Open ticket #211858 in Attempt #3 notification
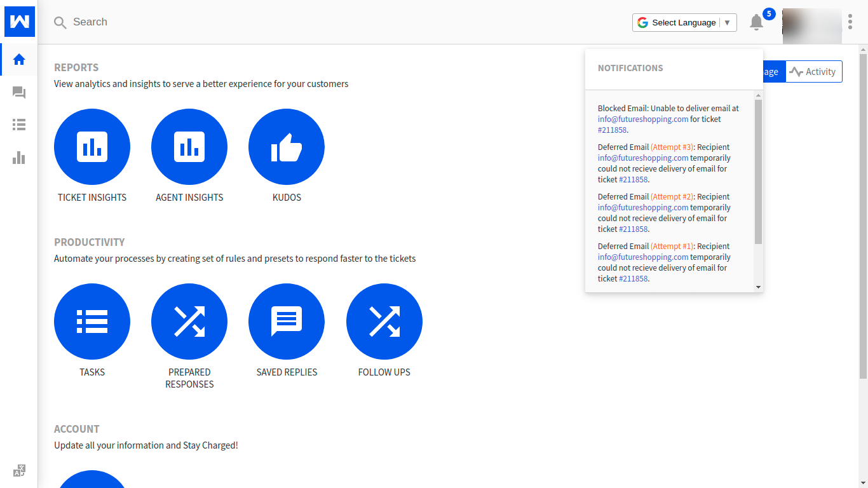 pyautogui.click(x=634, y=179)
